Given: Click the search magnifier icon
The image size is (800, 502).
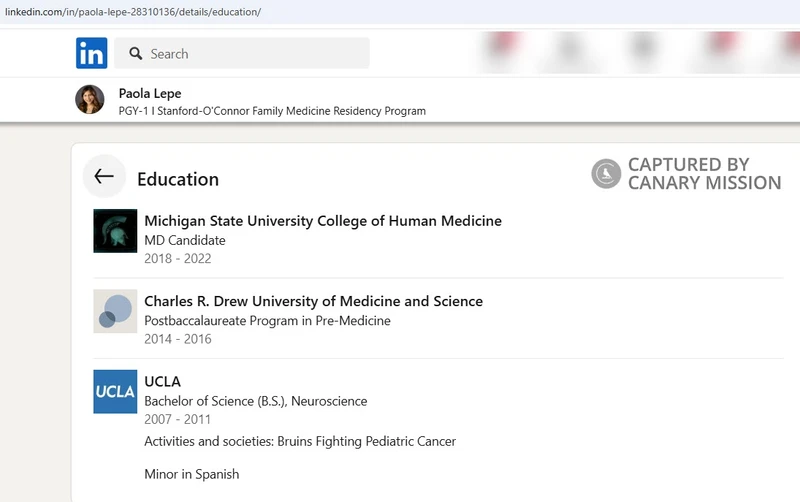Looking at the screenshot, I should click(135, 54).
